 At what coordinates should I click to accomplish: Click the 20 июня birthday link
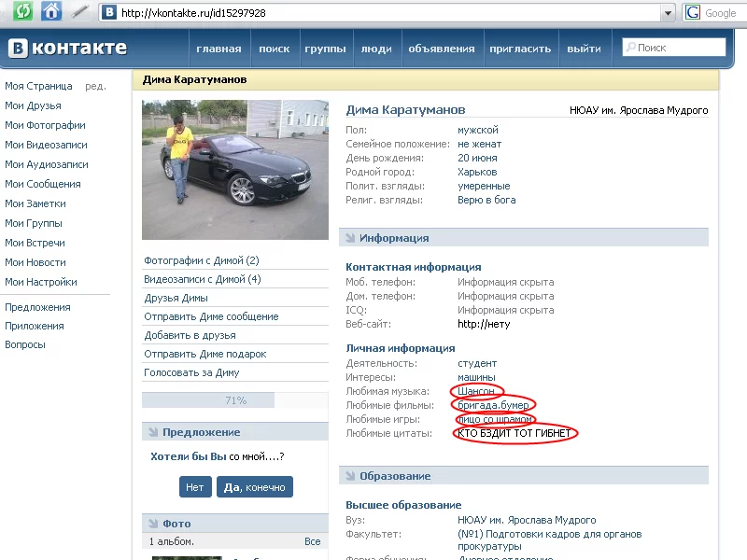point(477,158)
